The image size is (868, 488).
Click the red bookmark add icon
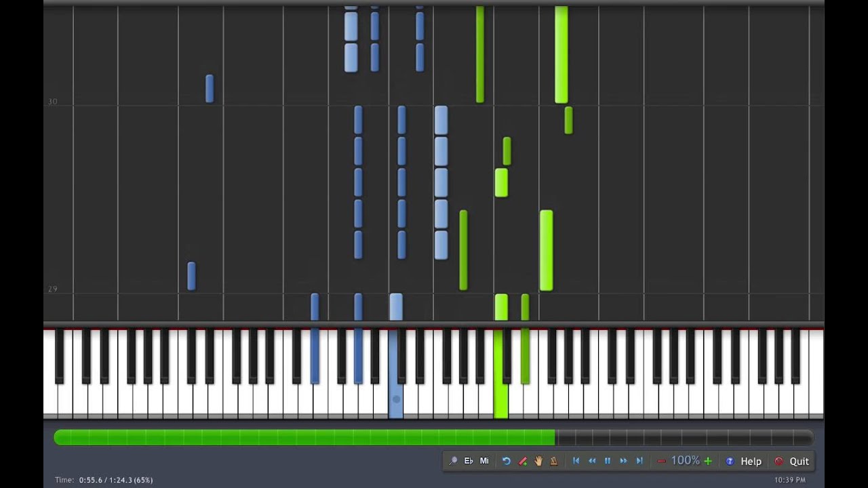tap(523, 461)
